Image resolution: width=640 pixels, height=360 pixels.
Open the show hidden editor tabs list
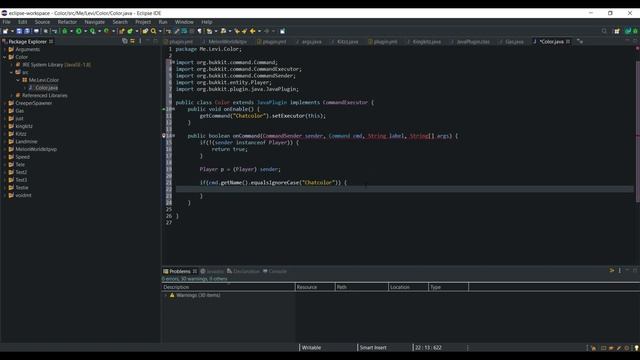580,41
